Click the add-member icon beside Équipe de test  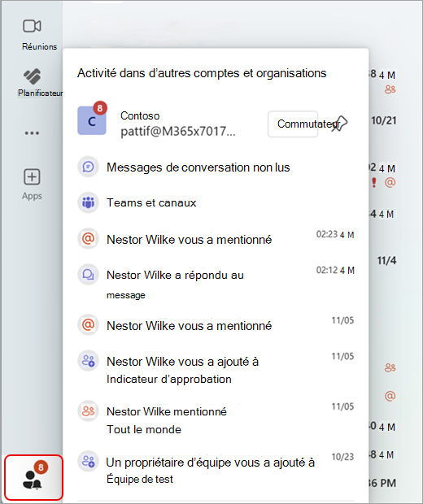[x=88, y=461]
